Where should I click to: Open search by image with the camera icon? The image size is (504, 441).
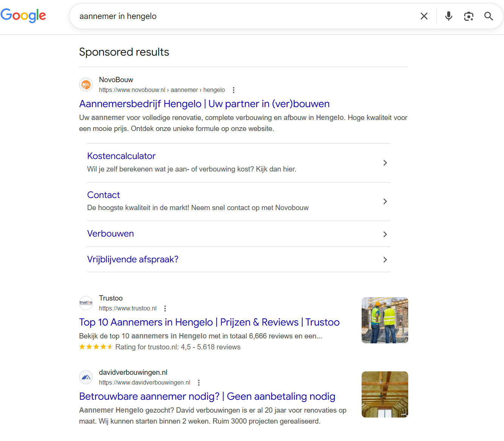pos(469,16)
